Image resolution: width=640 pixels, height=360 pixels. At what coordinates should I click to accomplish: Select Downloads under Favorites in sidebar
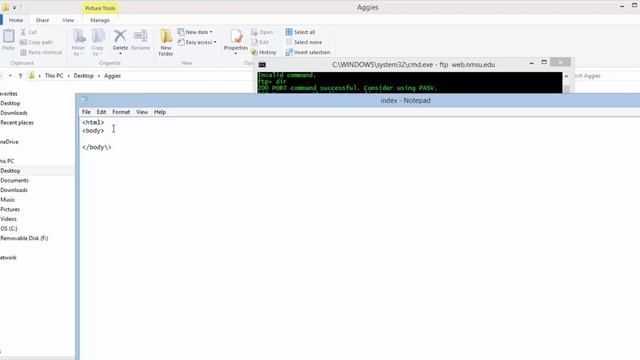tap(14, 113)
